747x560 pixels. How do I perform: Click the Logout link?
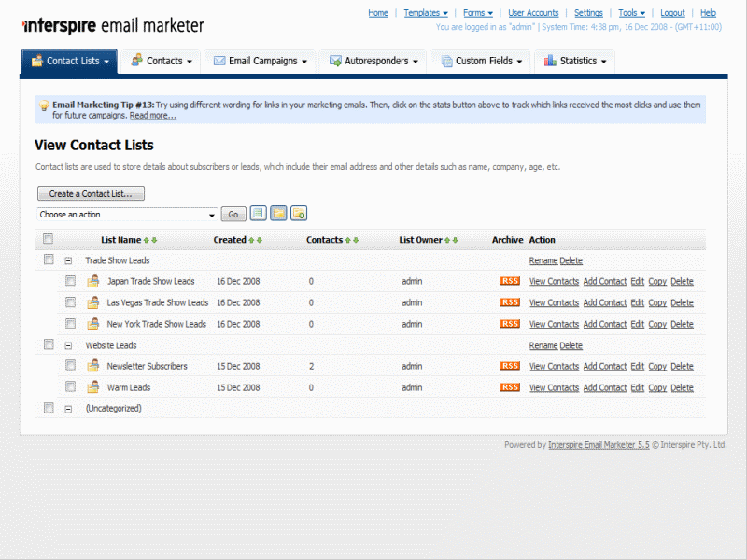point(672,13)
